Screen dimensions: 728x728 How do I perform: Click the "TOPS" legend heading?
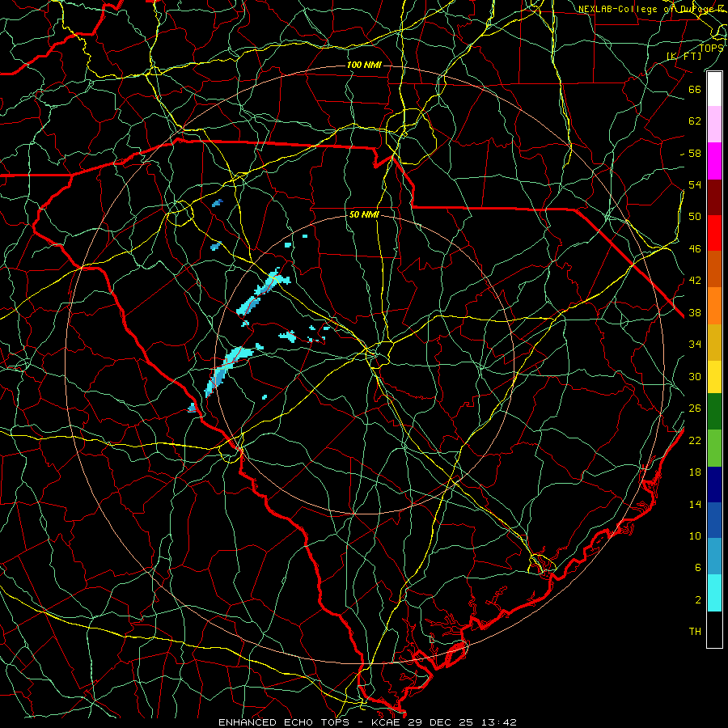(x=711, y=48)
